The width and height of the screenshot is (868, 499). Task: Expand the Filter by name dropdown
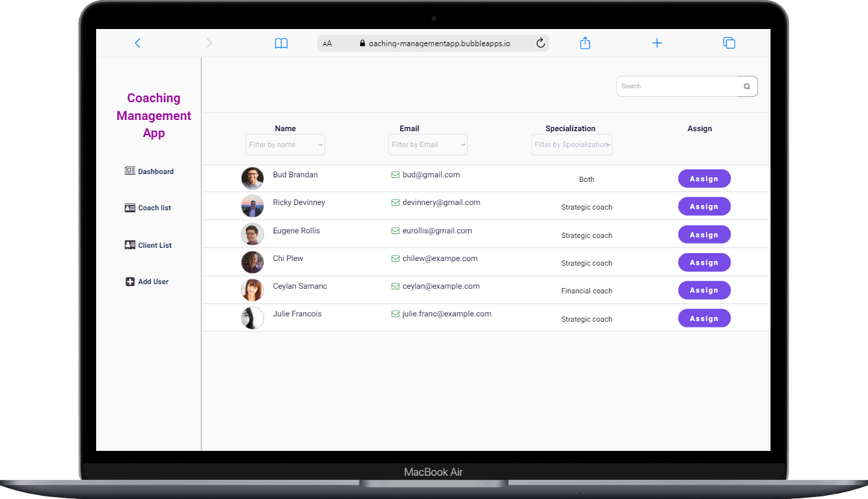[285, 145]
